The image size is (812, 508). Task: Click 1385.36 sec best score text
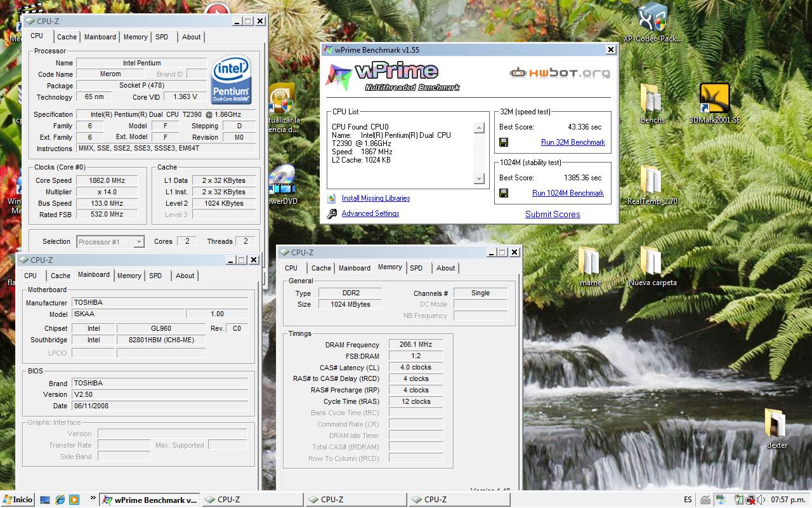(x=582, y=178)
